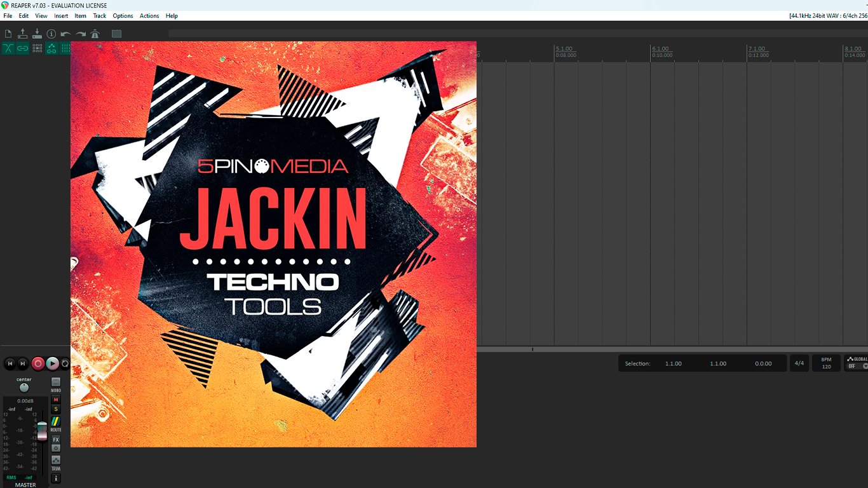The width and height of the screenshot is (868, 488).
Task: Toggle the metronome icon
Action: tap(95, 34)
